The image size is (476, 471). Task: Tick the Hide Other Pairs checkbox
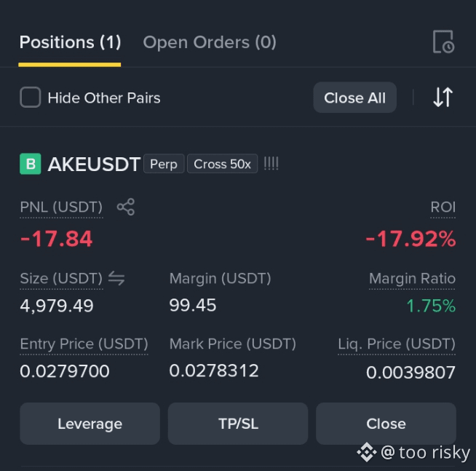31,97
